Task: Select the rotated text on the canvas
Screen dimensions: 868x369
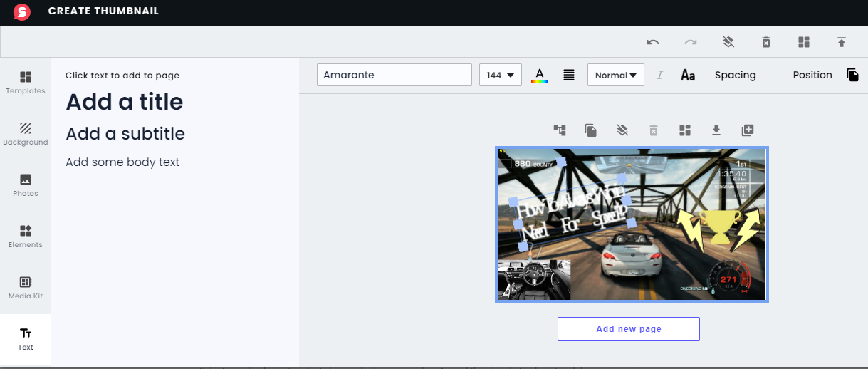Action: point(573,212)
